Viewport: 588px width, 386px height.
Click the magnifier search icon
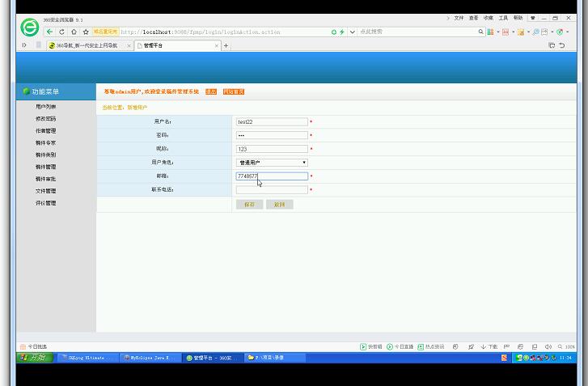pyautogui.click(x=480, y=32)
